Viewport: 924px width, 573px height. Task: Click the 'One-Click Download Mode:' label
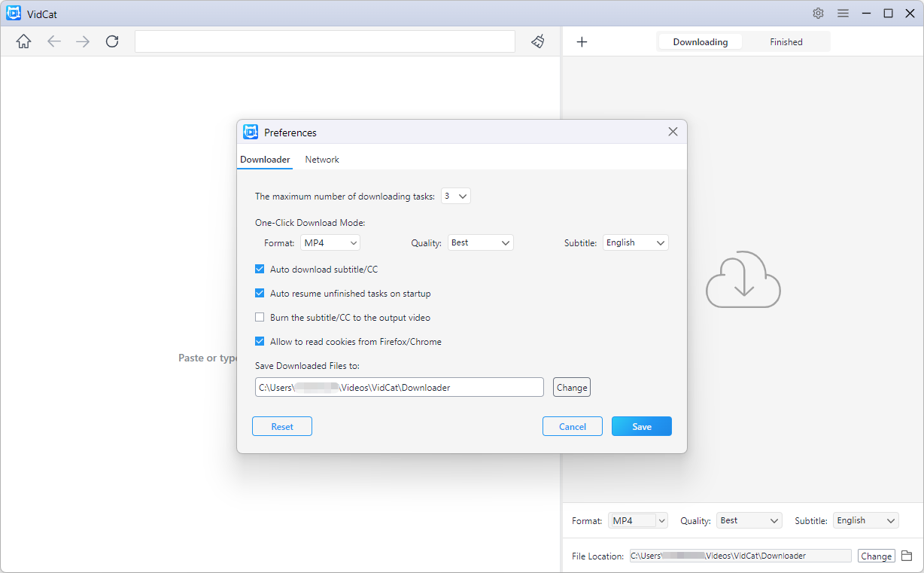click(310, 223)
